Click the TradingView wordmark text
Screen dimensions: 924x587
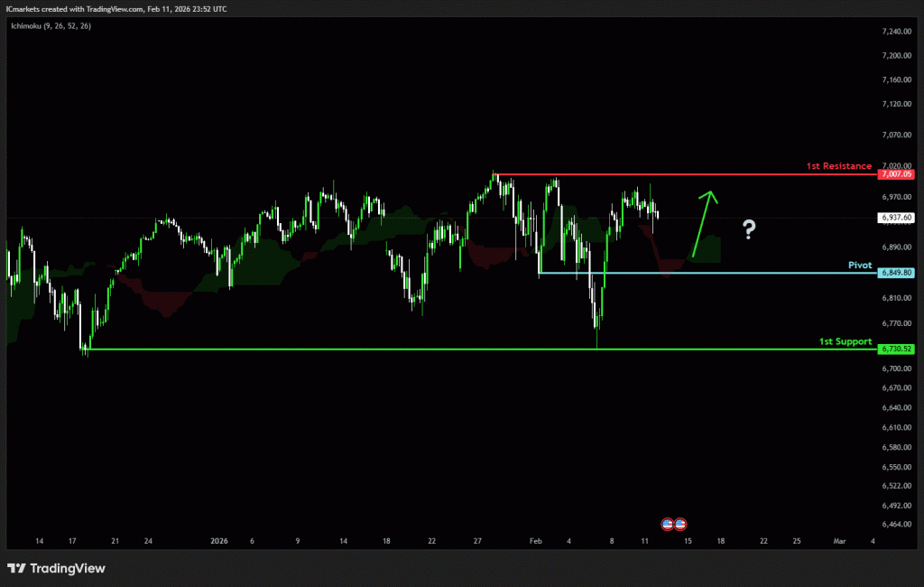(68, 568)
